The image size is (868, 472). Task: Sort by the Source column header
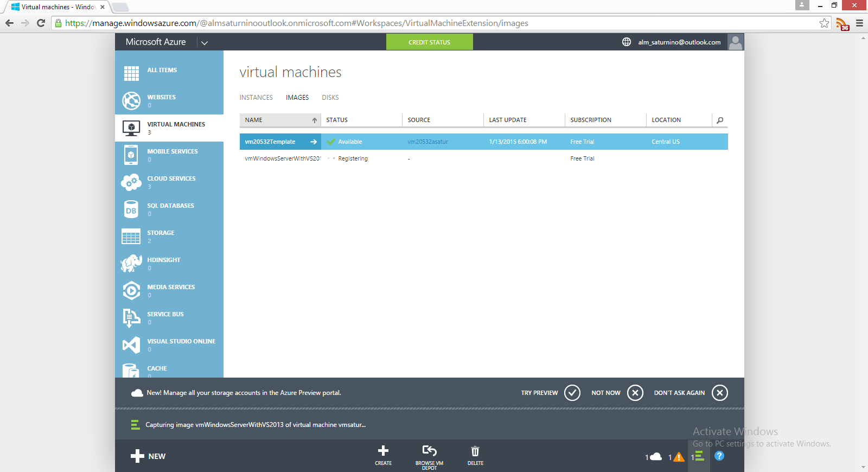point(443,120)
